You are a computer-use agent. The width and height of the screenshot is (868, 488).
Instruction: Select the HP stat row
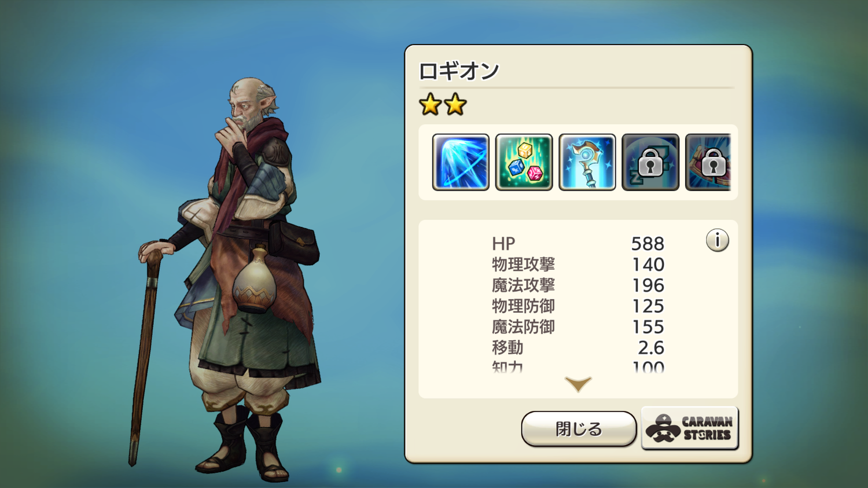pos(578,244)
